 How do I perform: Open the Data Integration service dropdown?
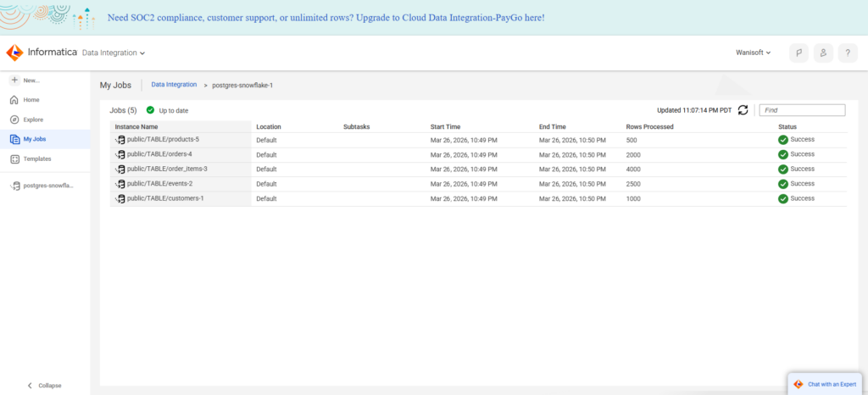click(x=114, y=53)
